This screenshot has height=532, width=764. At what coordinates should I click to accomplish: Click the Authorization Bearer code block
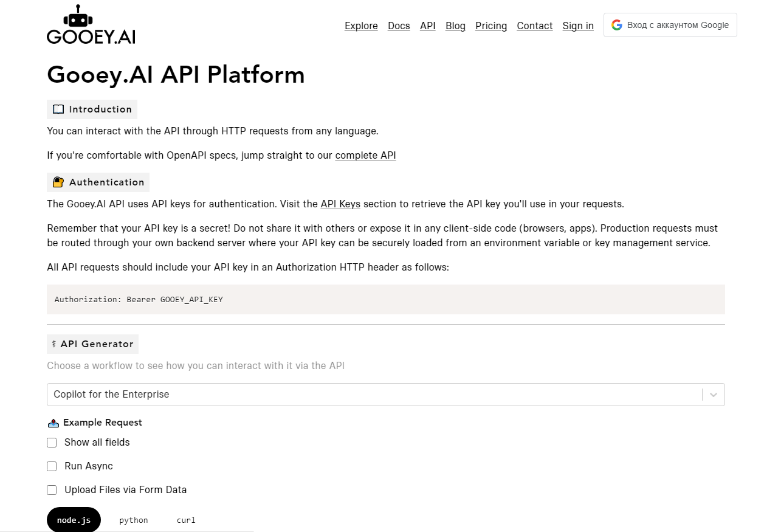(x=386, y=299)
